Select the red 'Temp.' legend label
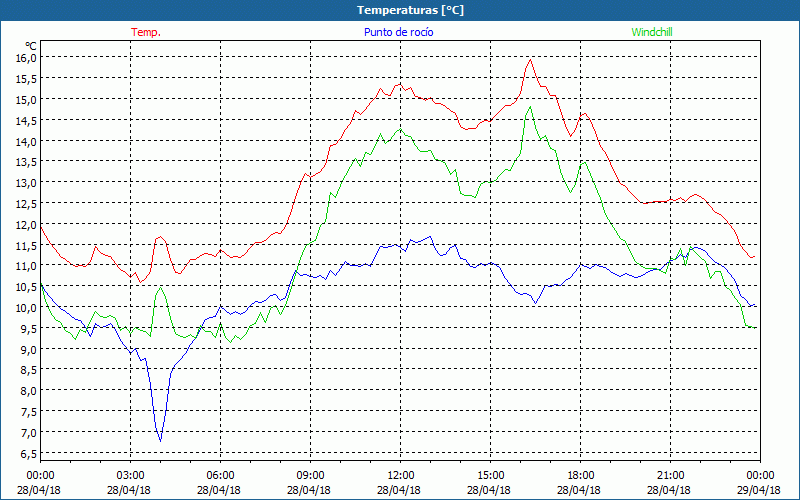The width and height of the screenshot is (800, 500). [x=146, y=32]
